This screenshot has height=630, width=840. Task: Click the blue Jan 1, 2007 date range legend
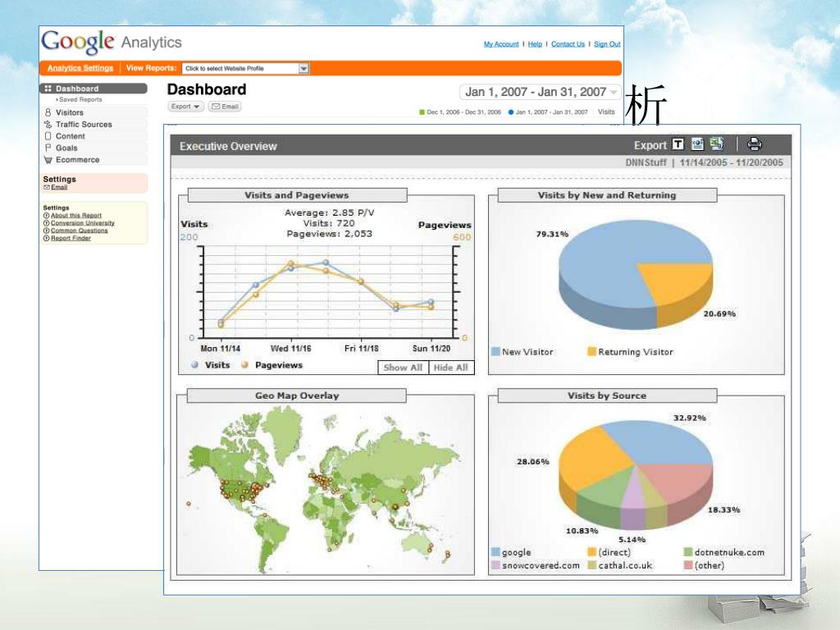(x=548, y=112)
